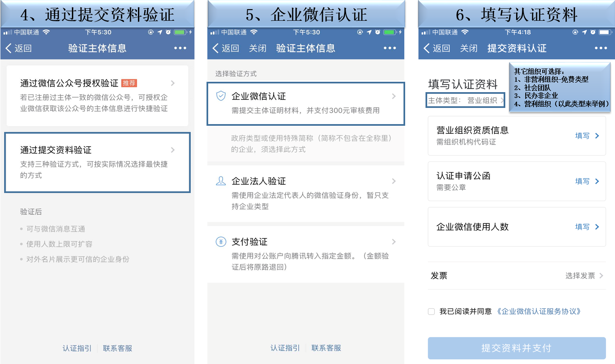Click the text 可与微信消息互通
615x364 pixels.
[56, 229]
